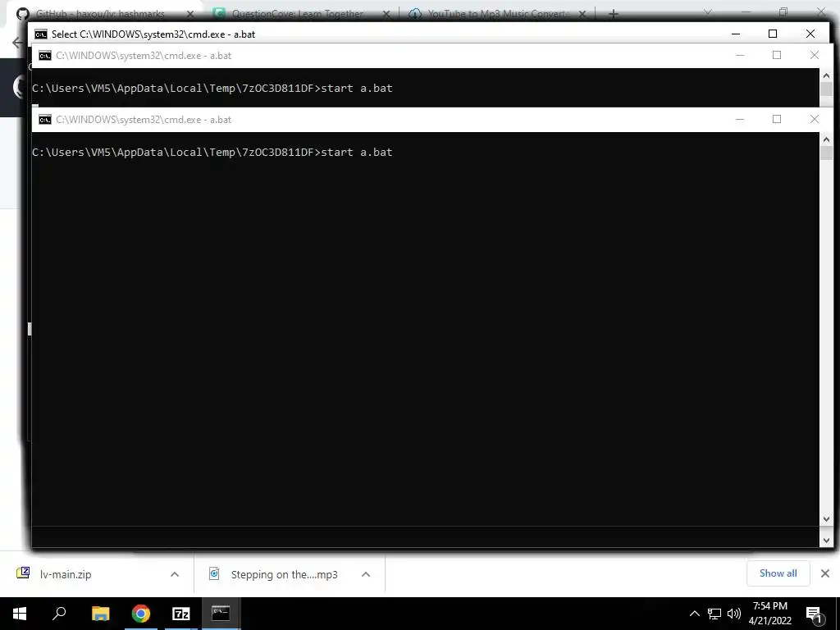The image size is (840, 630).
Task: Go back in Chrome
Action: pos(18,43)
